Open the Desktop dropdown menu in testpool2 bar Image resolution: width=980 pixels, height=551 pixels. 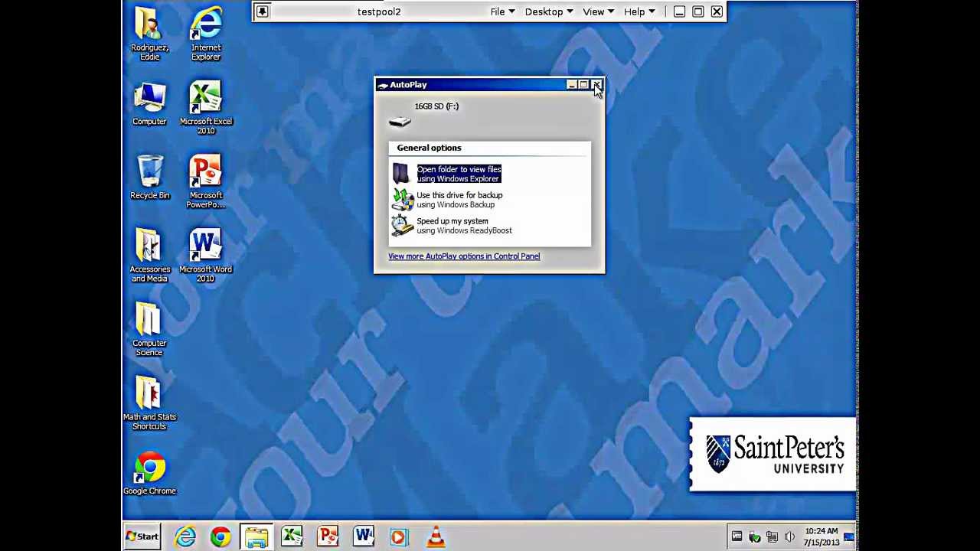[x=548, y=11]
